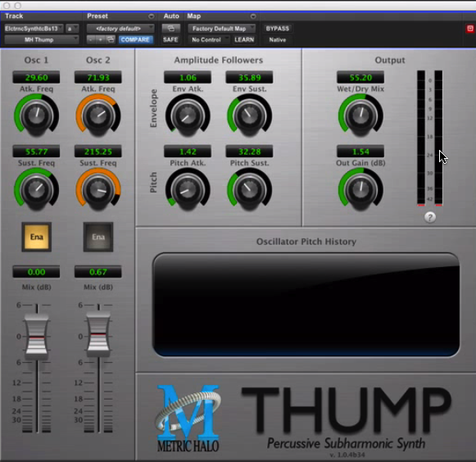Open the help question mark button
The width and height of the screenshot is (476, 462).
[x=430, y=217]
